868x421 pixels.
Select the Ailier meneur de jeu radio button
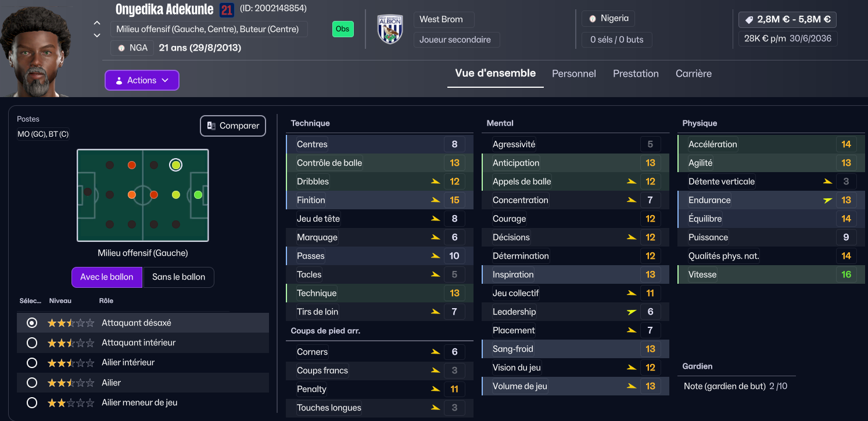(x=32, y=402)
